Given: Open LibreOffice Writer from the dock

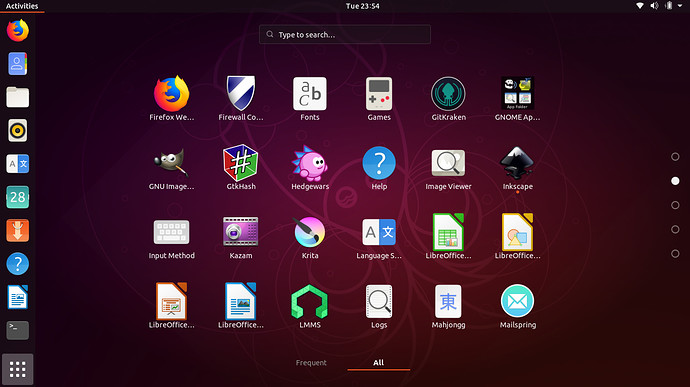Looking at the screenshot, I should [x=18, y=297].
